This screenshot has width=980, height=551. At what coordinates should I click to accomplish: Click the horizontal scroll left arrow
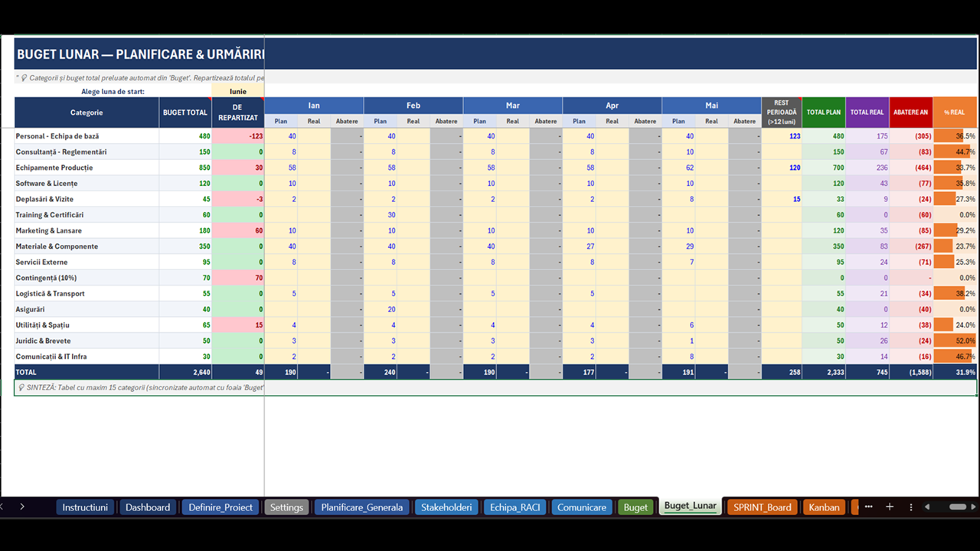coord(927,507)
